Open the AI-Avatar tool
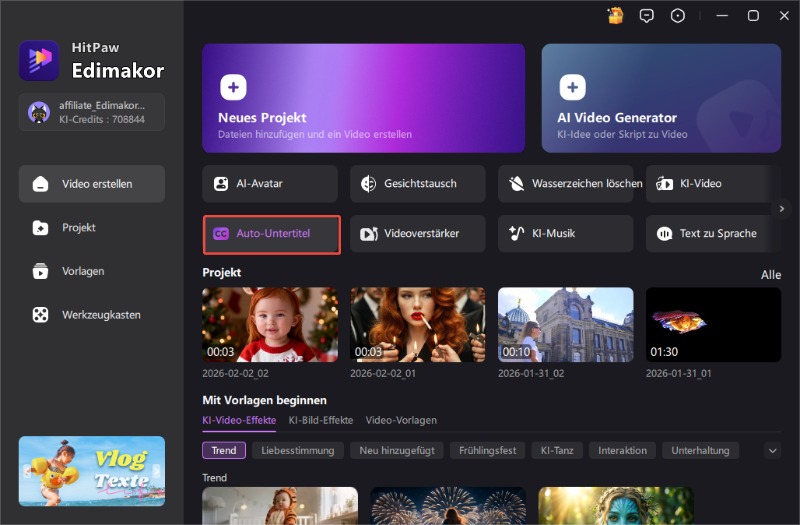Image resolution: width=800 pixels, height=525 pixels. click(x=270, y=184)
